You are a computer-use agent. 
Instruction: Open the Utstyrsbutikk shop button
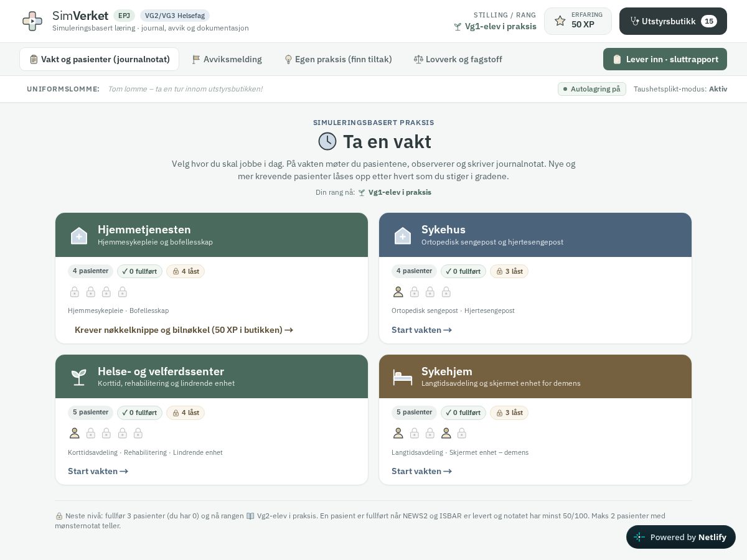(x=673, y=21)
